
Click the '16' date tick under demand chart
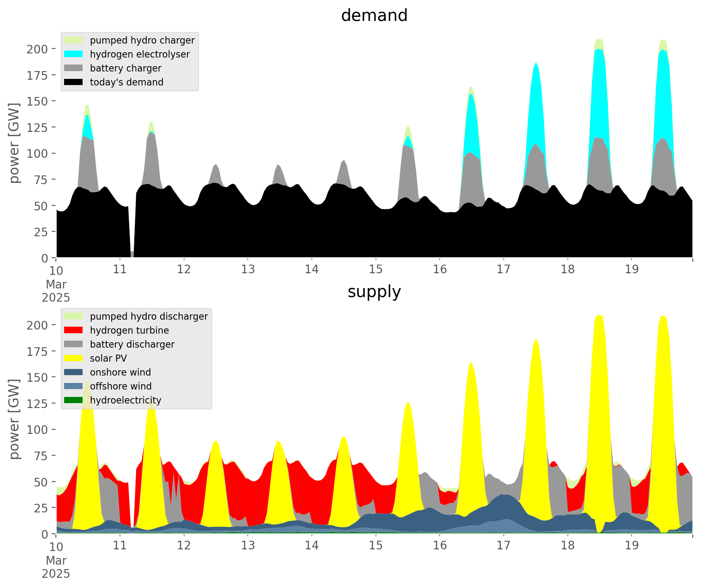440,270
